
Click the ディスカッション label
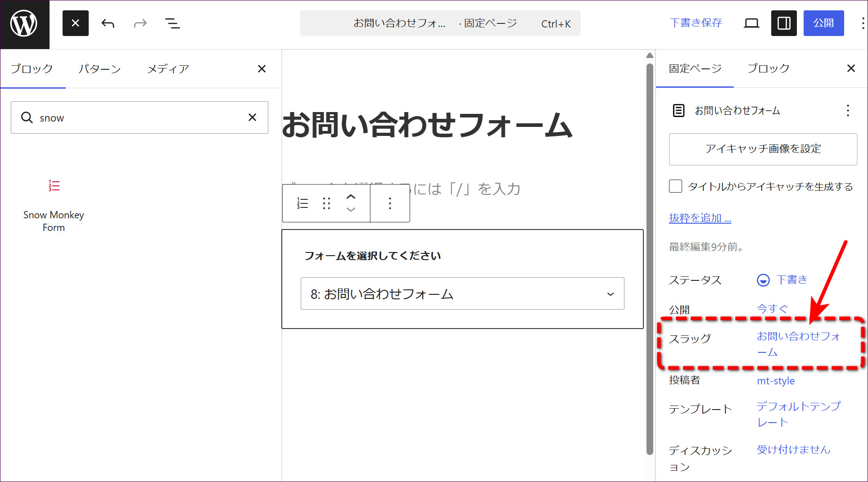[x=700, y=459]
